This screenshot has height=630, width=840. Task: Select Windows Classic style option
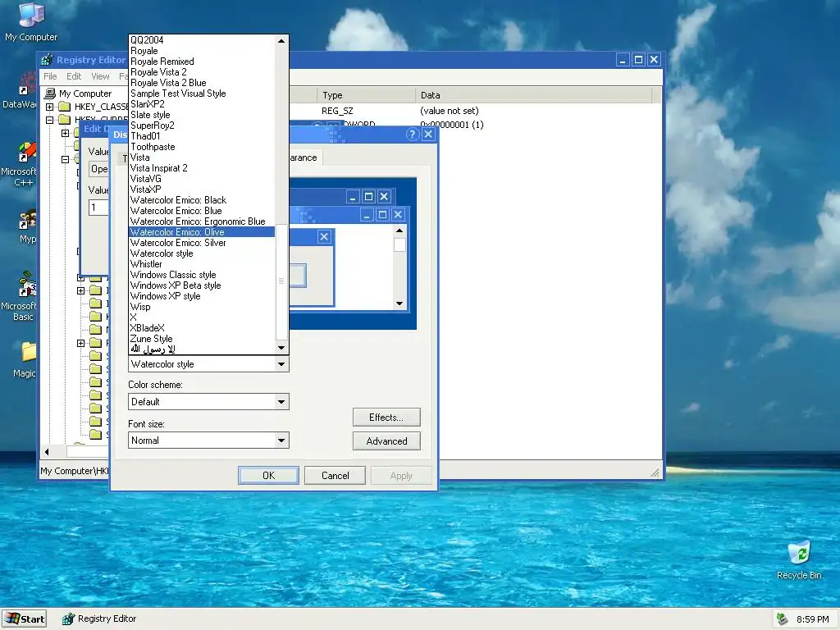click(202, 275)
